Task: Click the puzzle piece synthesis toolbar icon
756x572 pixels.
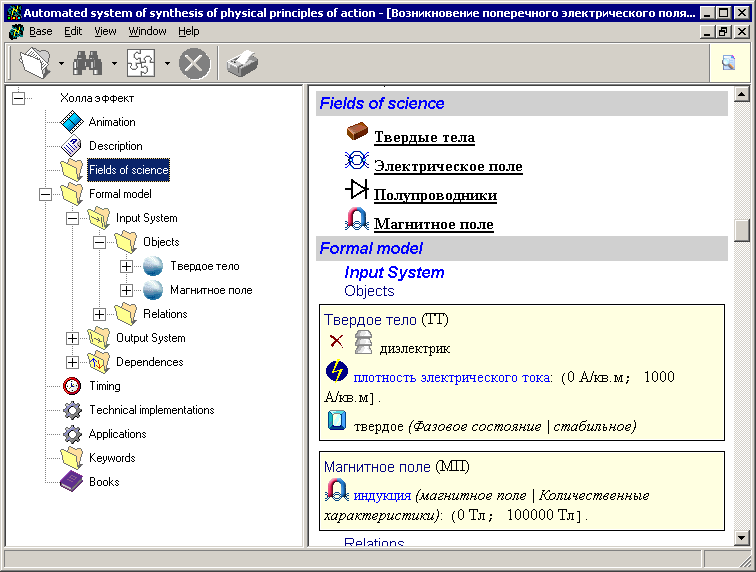Action: [x=140, y=65]
